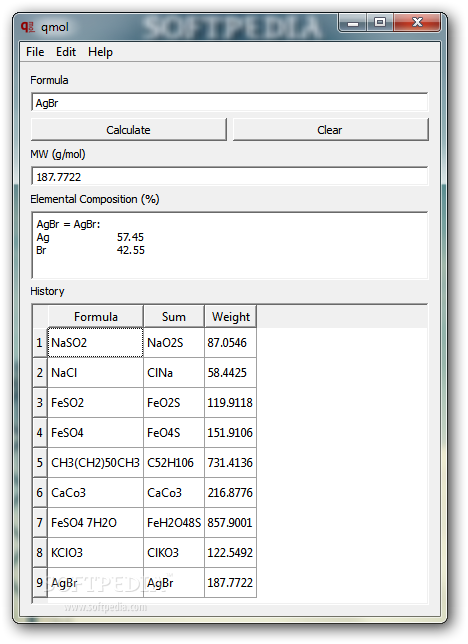Minimize the qmol window
Image resolution: width=468 pixels, height=644 pixels.
pos(353,23)
